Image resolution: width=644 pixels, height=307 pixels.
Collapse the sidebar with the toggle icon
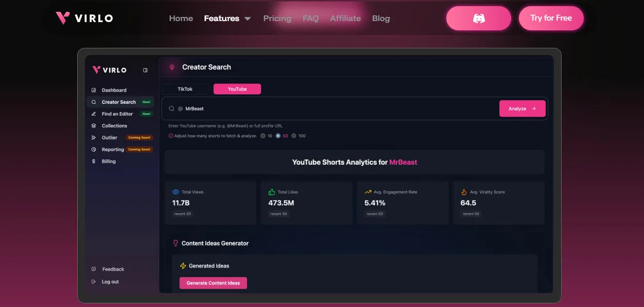[x=145, y=69]
